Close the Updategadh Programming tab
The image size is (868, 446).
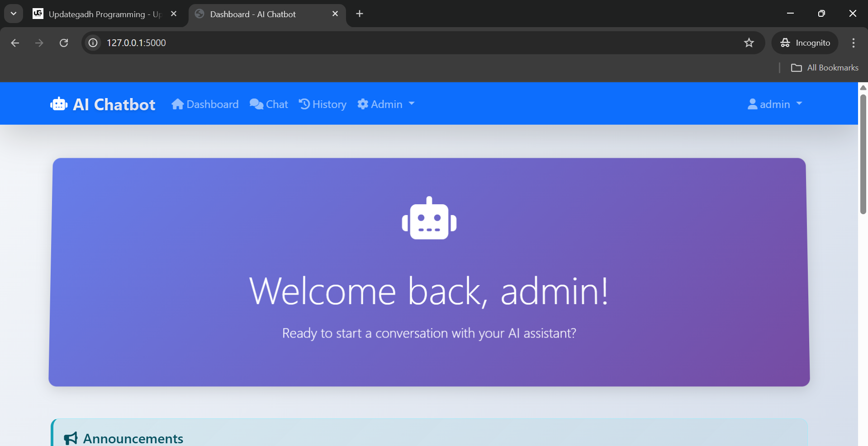pyautogui.click(x=174, y=14)
